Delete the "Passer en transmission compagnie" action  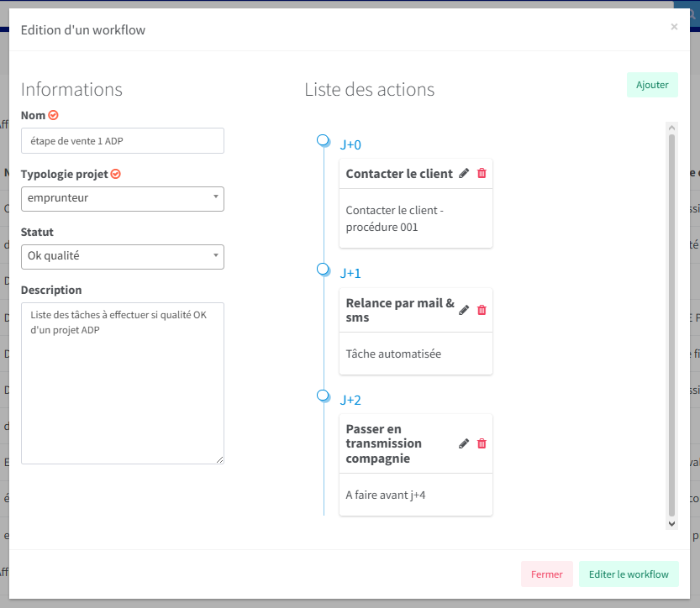(x=481, y=443)
